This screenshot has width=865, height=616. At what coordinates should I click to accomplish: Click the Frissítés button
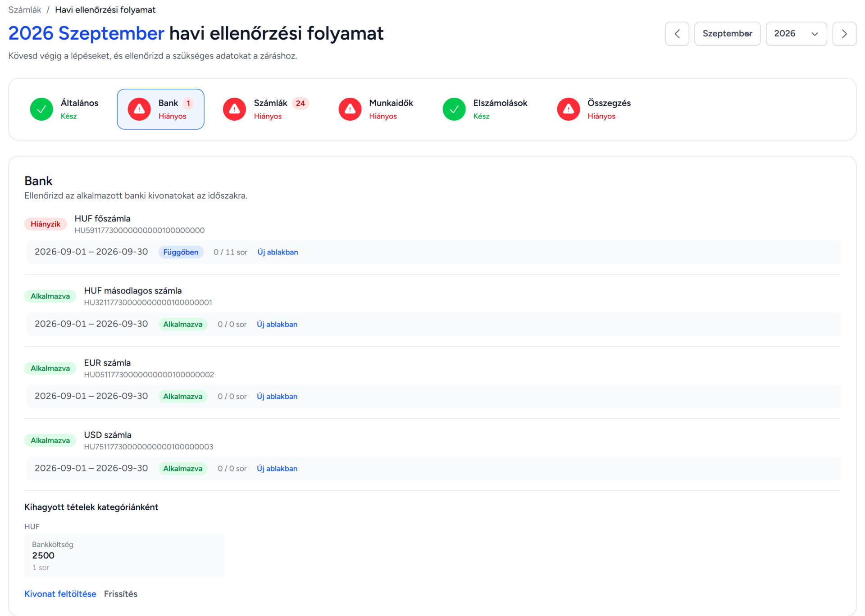(121, 594)
